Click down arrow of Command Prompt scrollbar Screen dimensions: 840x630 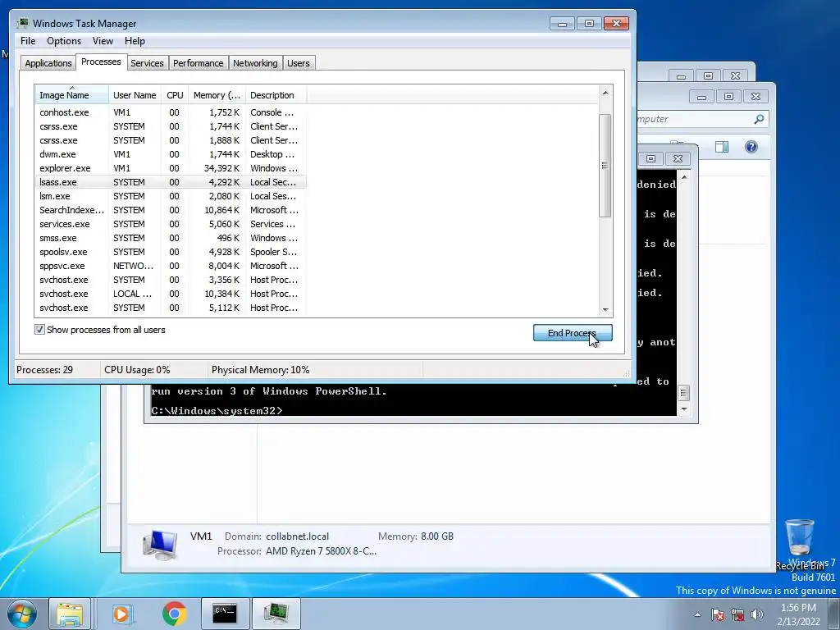684,409
